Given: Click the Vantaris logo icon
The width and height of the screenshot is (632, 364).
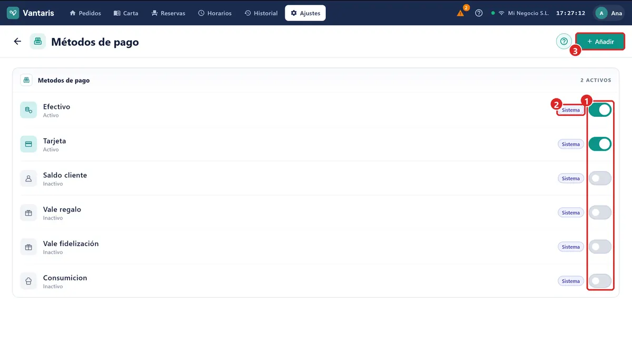Looking at the screenshot, I should click(13, 13).
